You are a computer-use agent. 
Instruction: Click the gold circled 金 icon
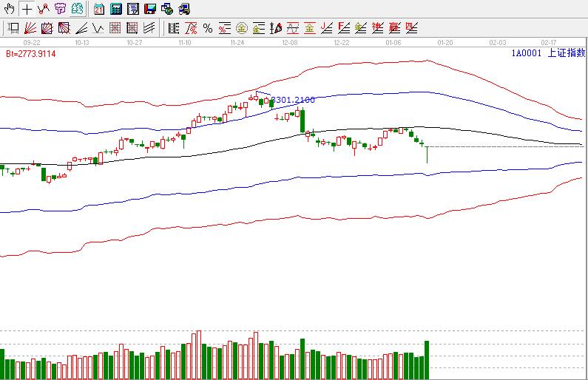pos(241,29)
